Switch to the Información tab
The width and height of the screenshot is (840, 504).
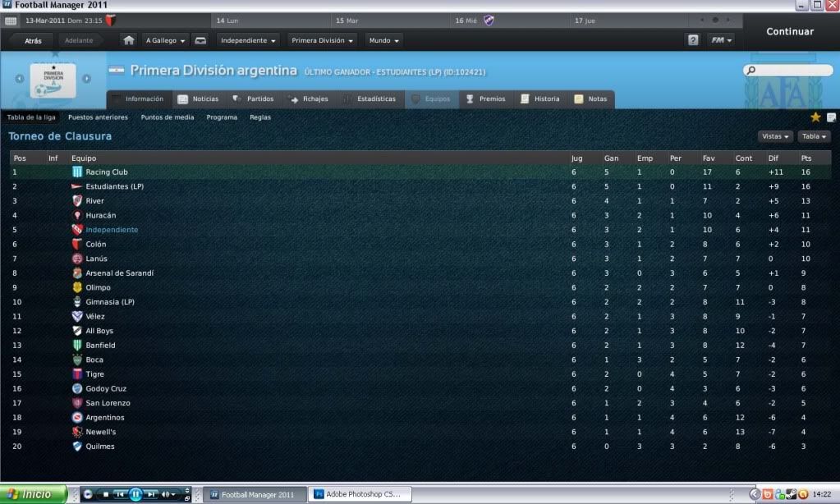tap(139, 99)
